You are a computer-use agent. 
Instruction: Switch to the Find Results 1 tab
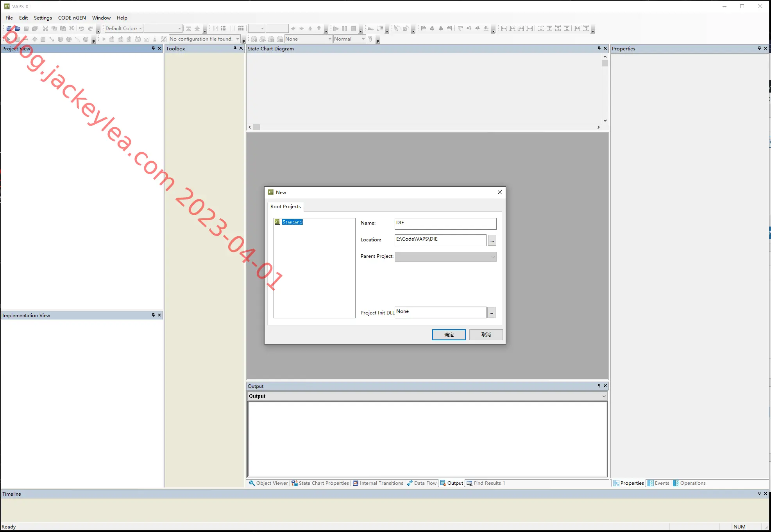coord(486,483)
